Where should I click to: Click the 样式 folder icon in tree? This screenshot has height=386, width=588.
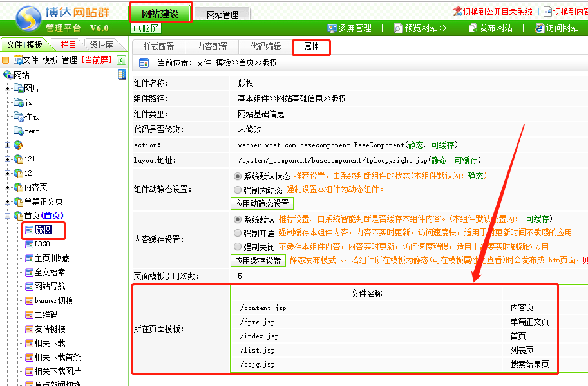[x=19, y=116]
